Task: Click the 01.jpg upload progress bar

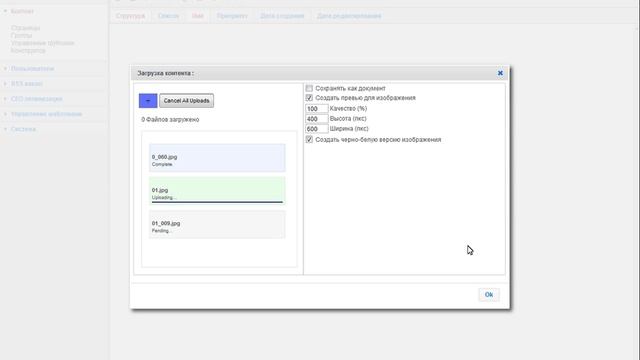Action: click(217, 202)
